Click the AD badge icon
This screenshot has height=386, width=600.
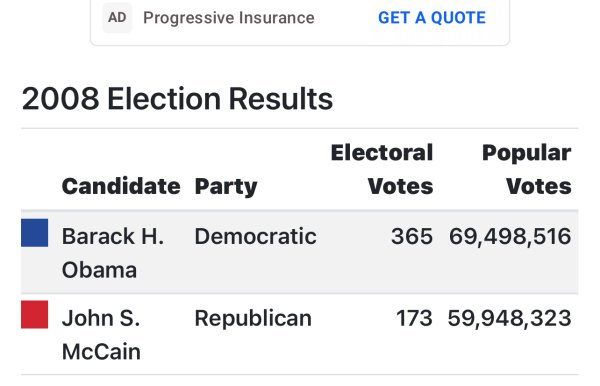click(117, 18)
